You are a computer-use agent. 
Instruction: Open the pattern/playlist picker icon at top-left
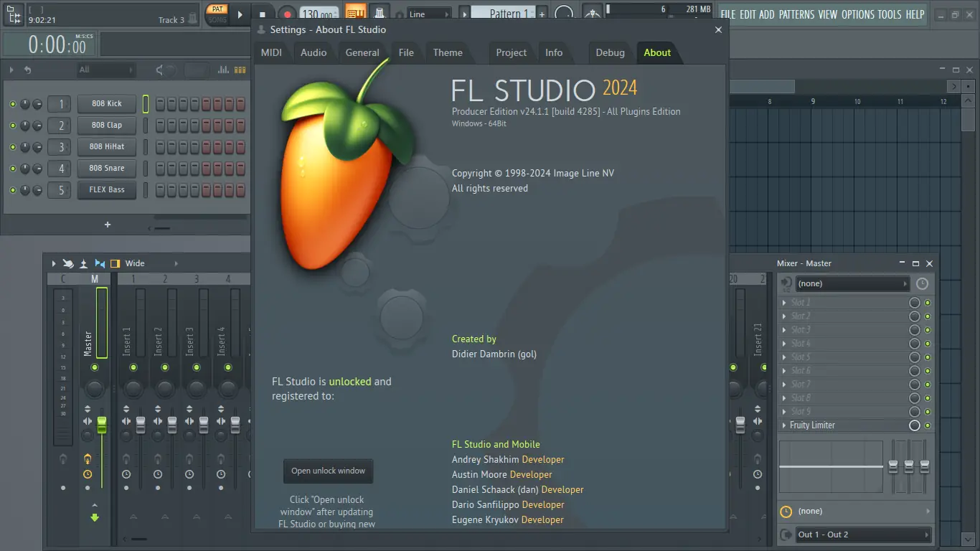[x=14, y=14]
